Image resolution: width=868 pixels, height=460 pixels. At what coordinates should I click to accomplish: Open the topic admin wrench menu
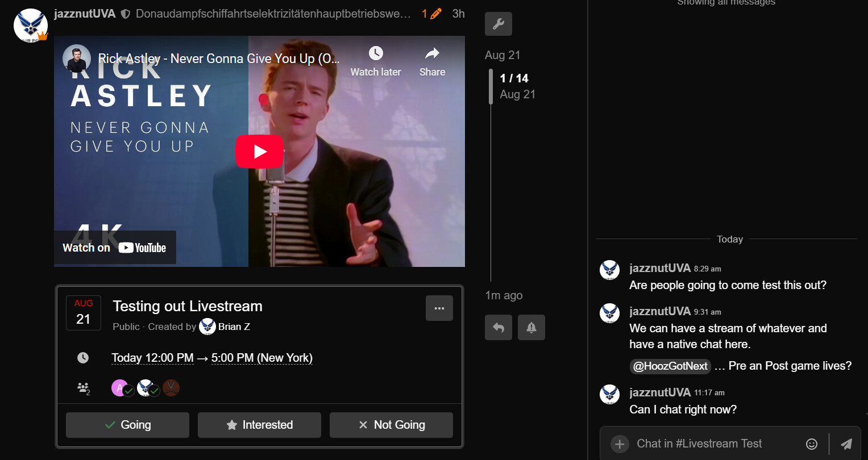click(498, 24)
